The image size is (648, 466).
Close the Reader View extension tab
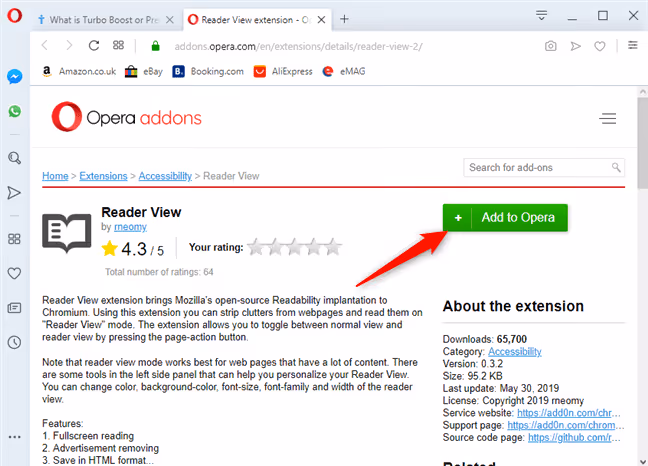322,19
